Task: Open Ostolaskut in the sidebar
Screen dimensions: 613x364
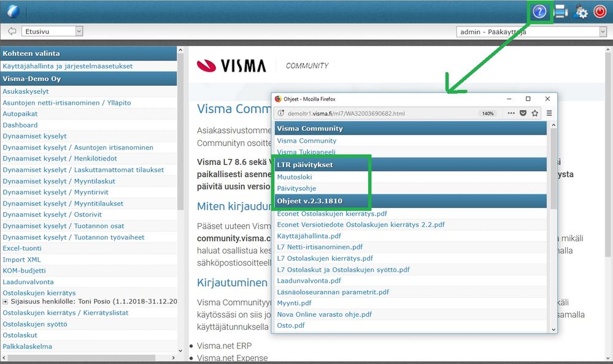Action: click(20, 335)
